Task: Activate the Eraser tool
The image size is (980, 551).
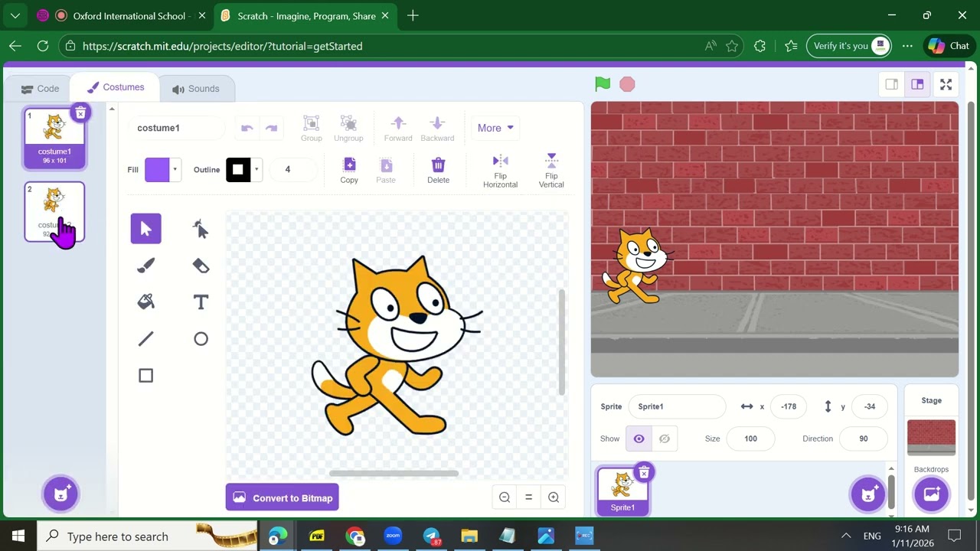Action: (x=201, y=266)
